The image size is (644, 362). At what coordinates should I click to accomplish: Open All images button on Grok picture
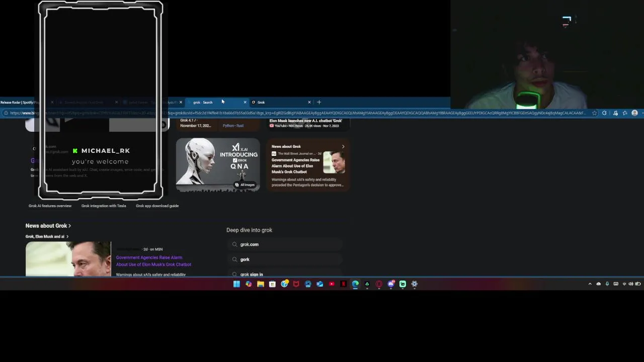(x=245, y=185)
